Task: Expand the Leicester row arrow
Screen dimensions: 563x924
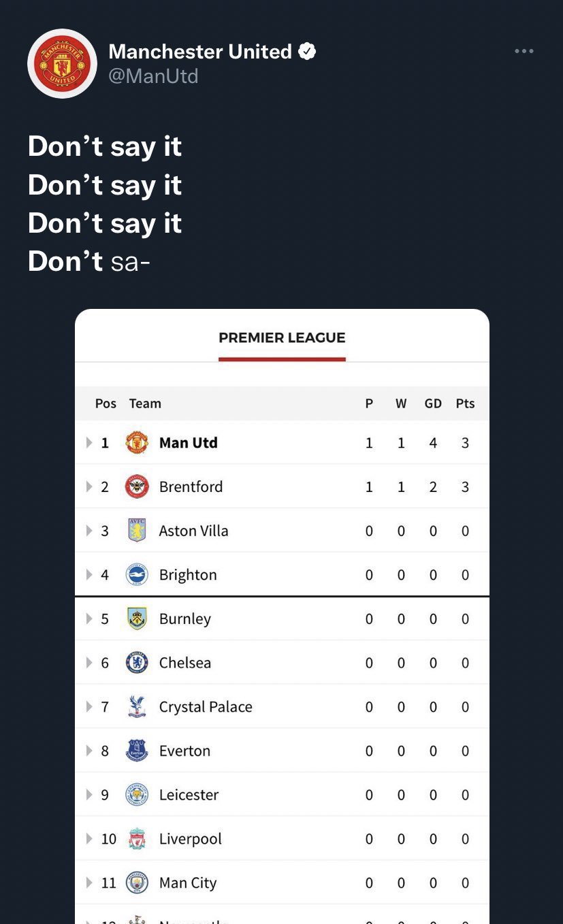Action: coord(89,795)
